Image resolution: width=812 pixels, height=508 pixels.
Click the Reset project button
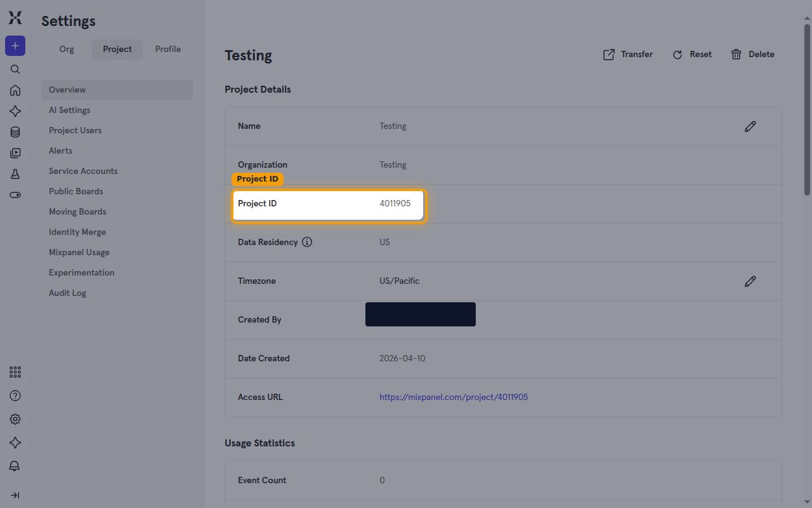click(x=692, y=55)
